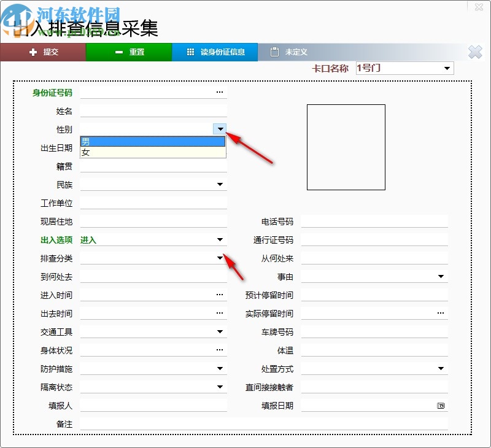Click the ellipsis icon next to 身份证号码
The width and height of the screenshot is (491, 448).
(219, 92)
